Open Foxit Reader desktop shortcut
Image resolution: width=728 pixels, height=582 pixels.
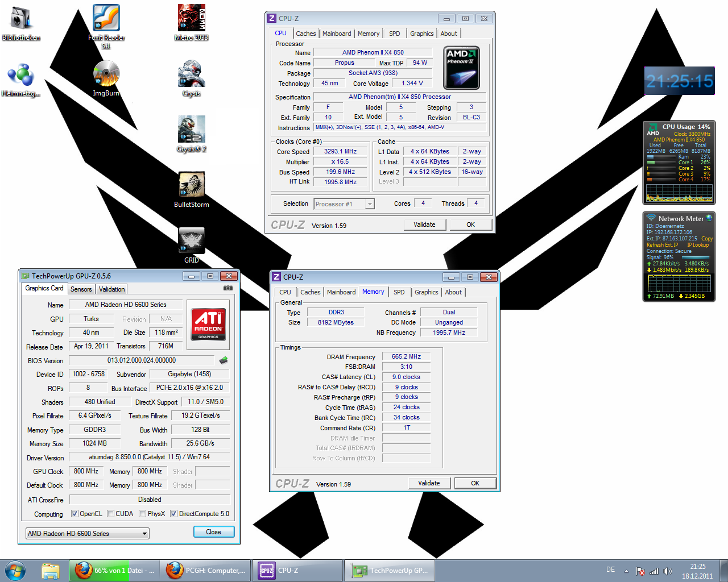(106, 26)
